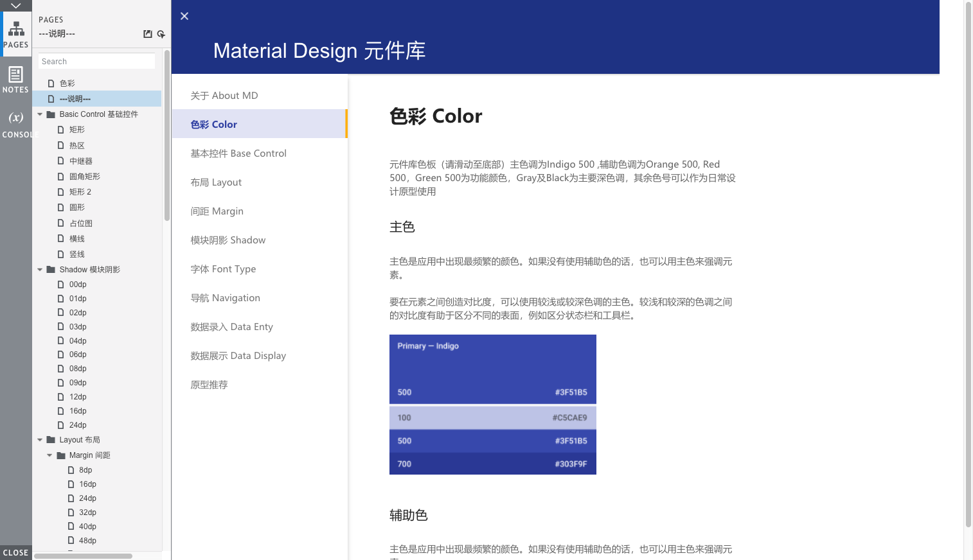Go to 布局 Layout menu item
The height and width of the screenshot is (560, 973).
260,182
